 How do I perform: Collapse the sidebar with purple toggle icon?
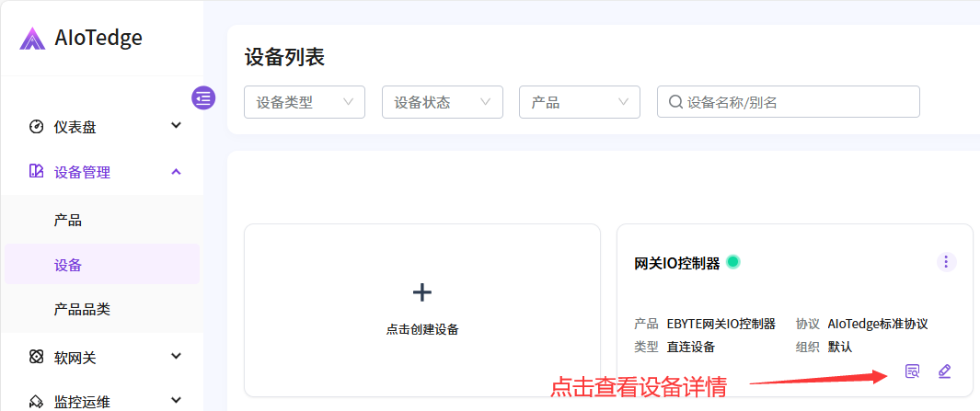202,97
